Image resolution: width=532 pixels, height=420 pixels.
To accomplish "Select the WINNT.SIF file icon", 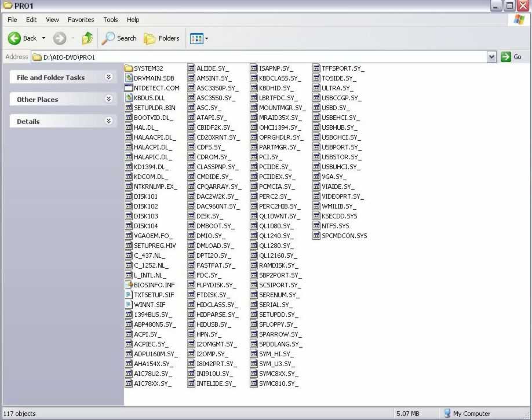I will 129,304.
